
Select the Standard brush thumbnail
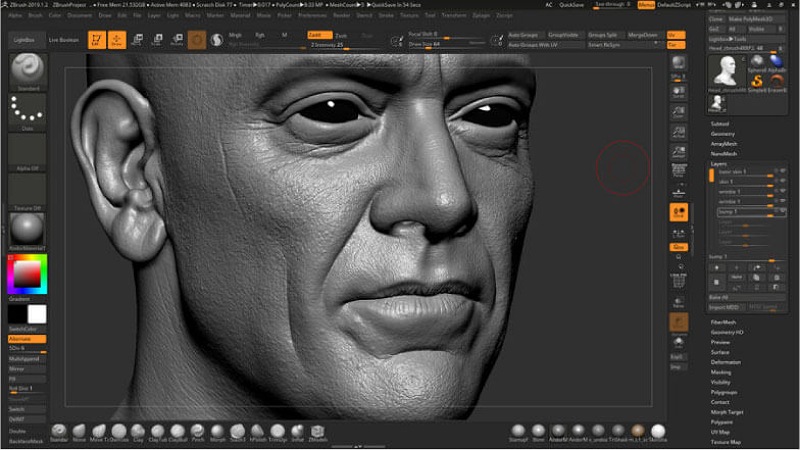[27, 71]
